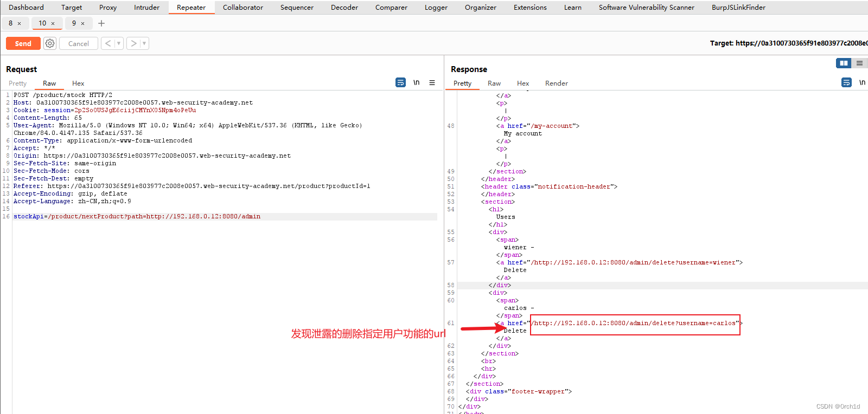The width and height of the screenshot is (868, 414).
Task: Switch request view to Raw
Action: point(49,83)
